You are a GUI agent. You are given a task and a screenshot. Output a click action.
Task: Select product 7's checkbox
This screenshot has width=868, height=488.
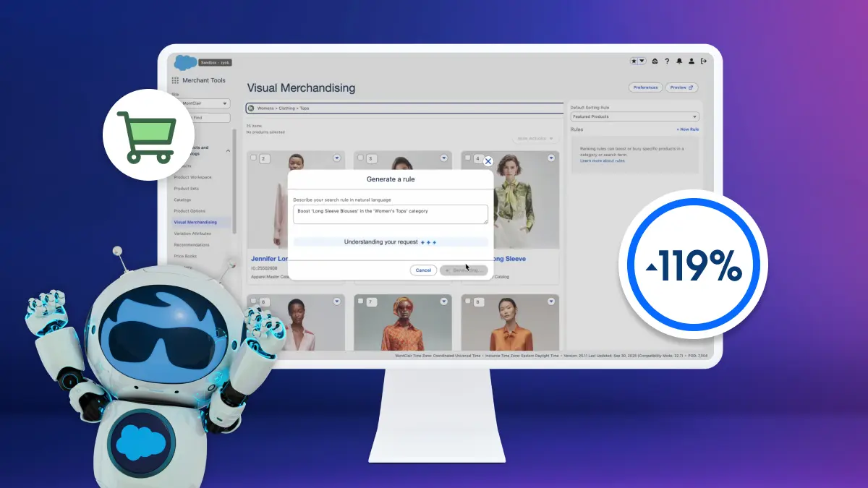coord(360,301)
